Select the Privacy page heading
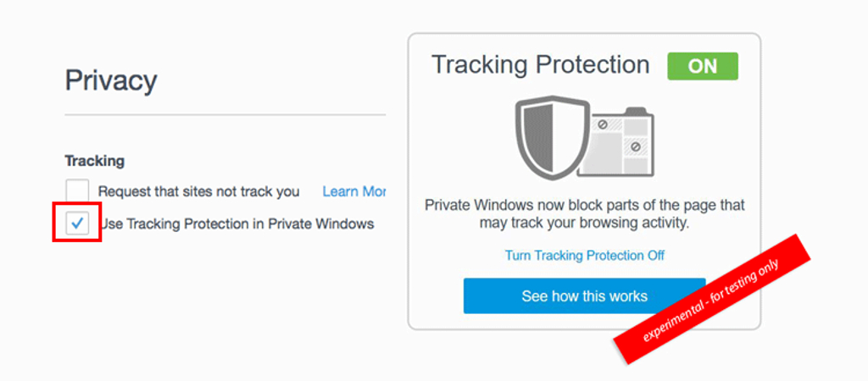 pos(111,80)
